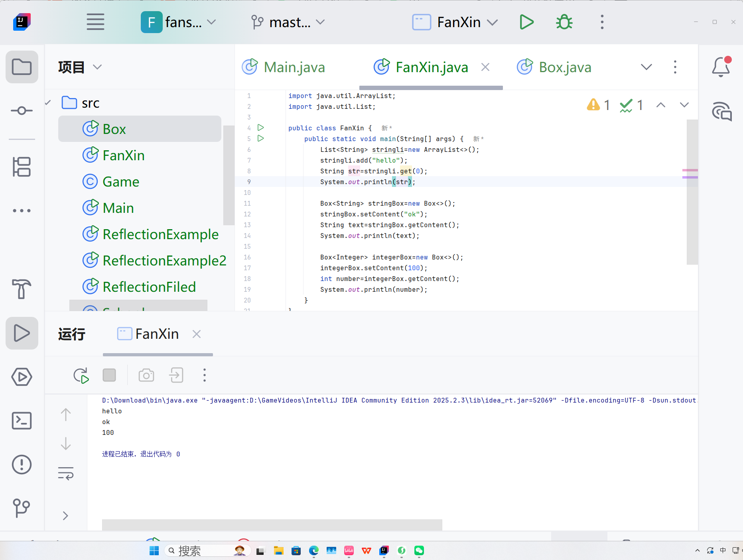This screenshot has height=560, width=743.
Task: Open the Git tool window
Action: click(22, 508)
